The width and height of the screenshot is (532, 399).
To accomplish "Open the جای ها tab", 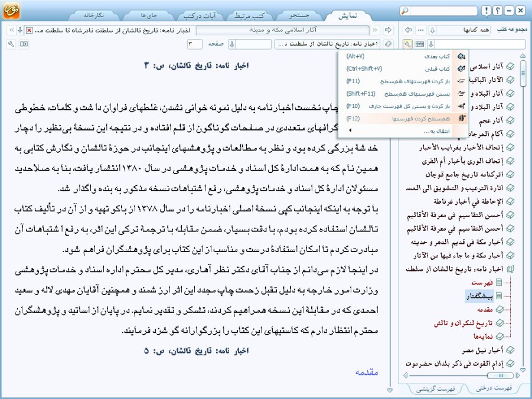I will point(149,15).
